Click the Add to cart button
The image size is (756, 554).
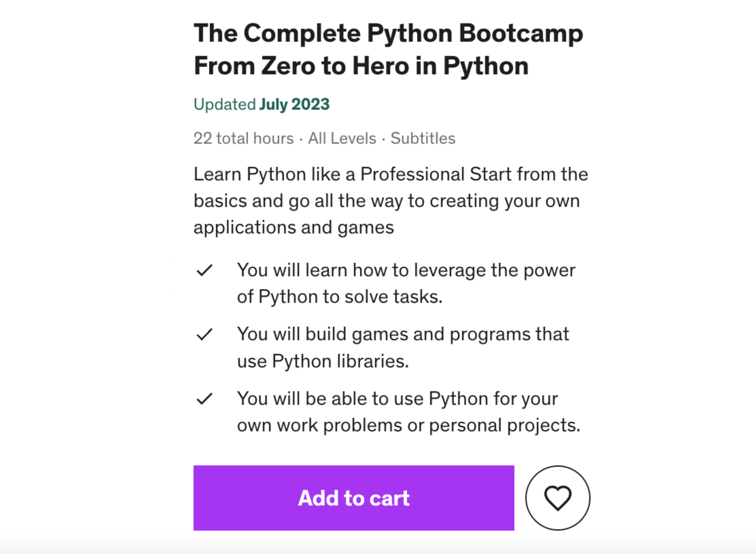pyautogui.click(x=353, y=497)
